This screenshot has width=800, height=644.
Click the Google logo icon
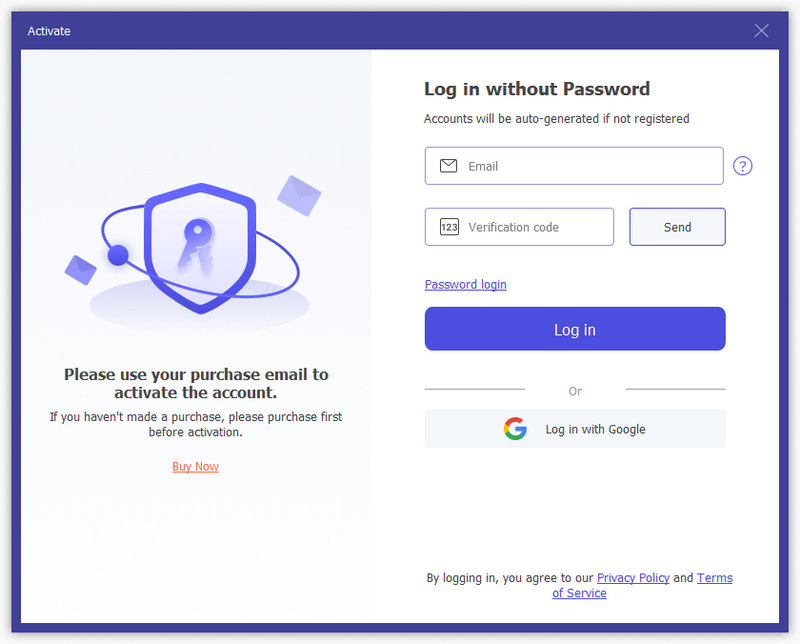515,429
